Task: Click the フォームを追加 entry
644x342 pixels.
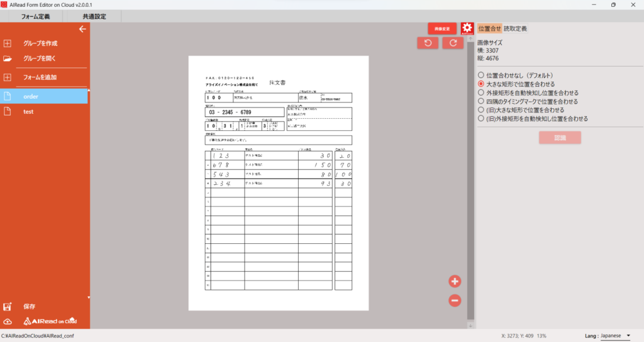Action: [x=40, y=77]
